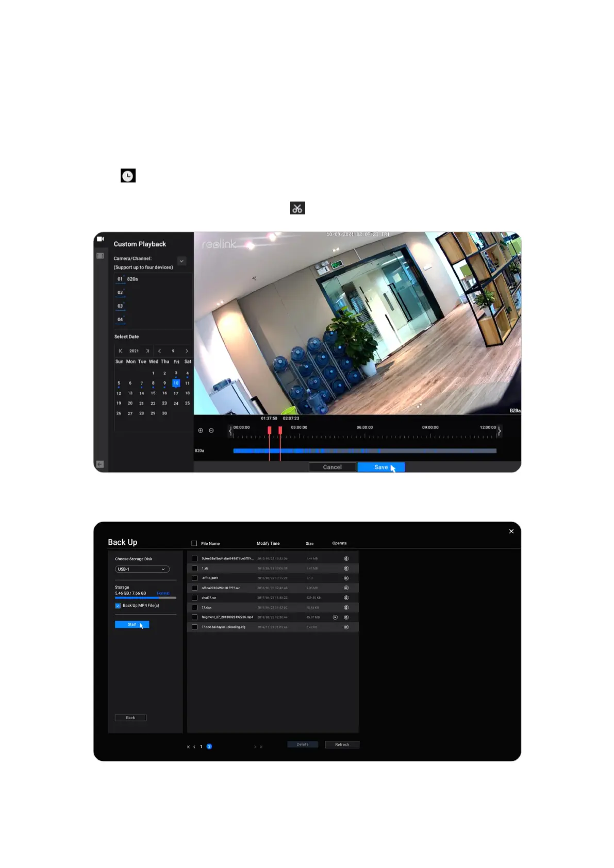The height and width of the screenshot is (868, 614).
Task: Go to the next page of file list
Action: [x=255, y=747]
